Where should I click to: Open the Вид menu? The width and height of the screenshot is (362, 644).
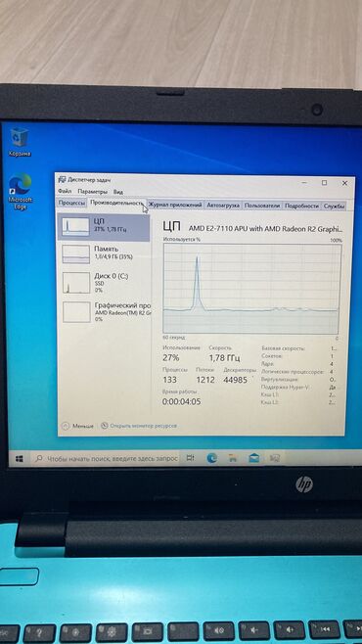[118, 192]
